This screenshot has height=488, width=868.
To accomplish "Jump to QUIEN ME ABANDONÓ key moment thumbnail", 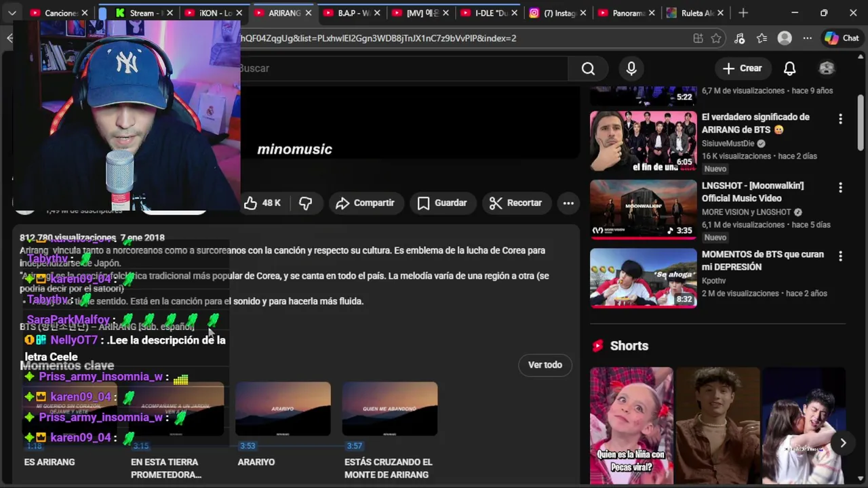I will click(390, 409).
